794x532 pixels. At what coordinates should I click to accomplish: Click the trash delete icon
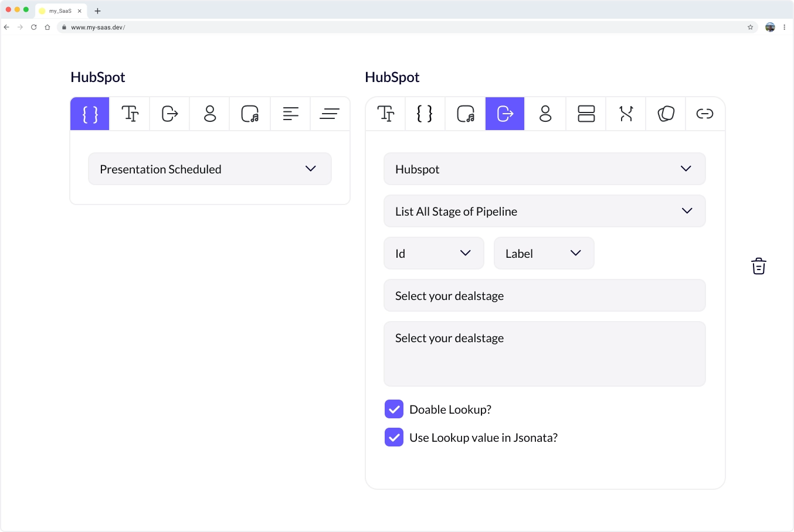pyautogui.click(x=759, y=266)
